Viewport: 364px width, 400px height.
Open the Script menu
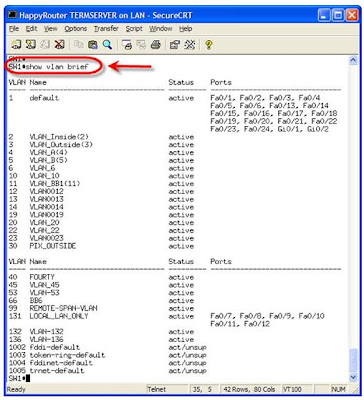[x=134, y=29]
